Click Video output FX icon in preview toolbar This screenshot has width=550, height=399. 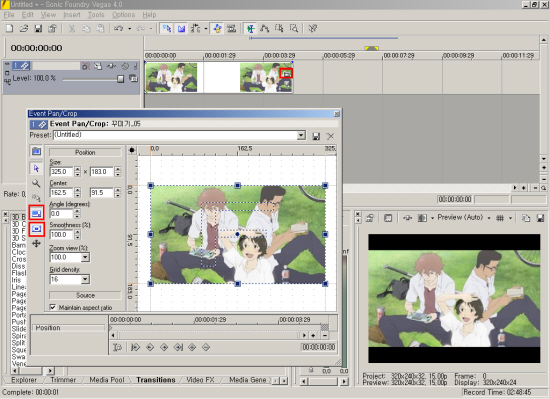[408, 218]
